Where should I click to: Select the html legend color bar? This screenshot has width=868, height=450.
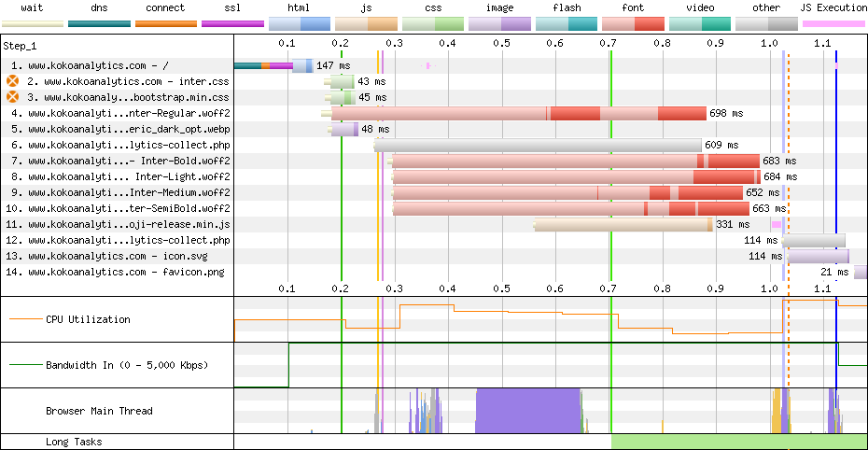click(x=300, y=23)
